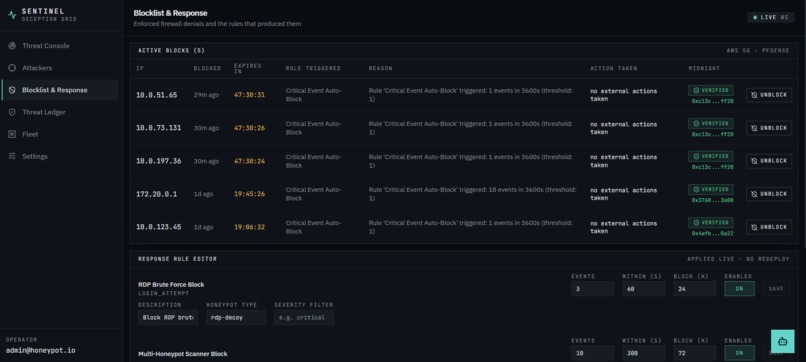Image resolution: width=806 pixels, height=362 pixels.
Task: Edit Within (s) field showing 300
Action: coord(644,353)
